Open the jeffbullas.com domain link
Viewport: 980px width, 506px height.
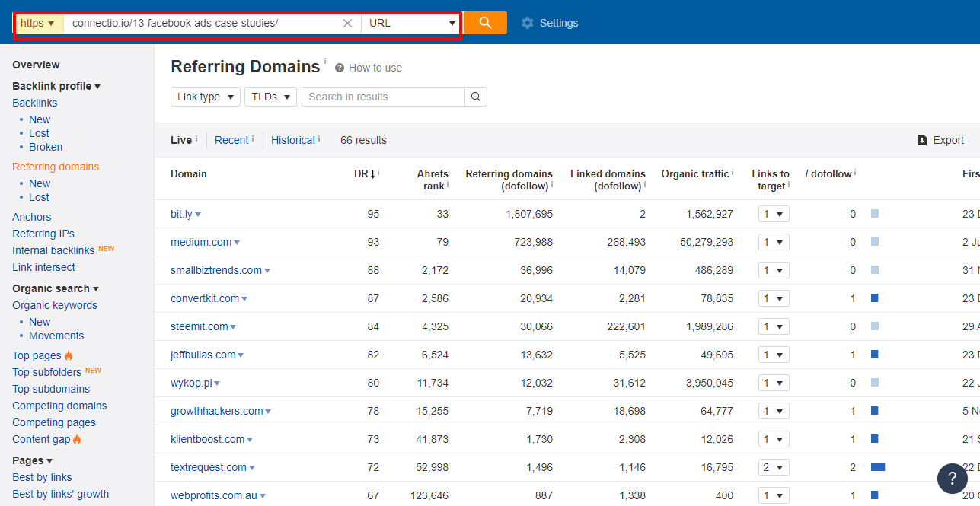pos(203,355)
